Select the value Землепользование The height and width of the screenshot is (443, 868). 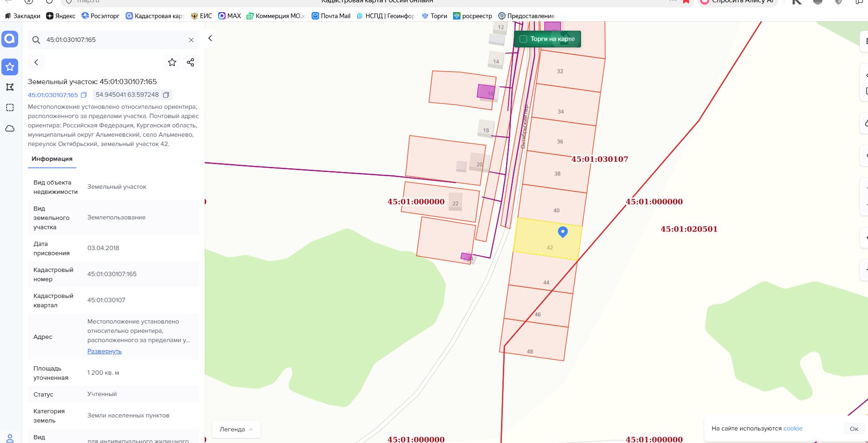pyautogui.click(x=116, y=218)
